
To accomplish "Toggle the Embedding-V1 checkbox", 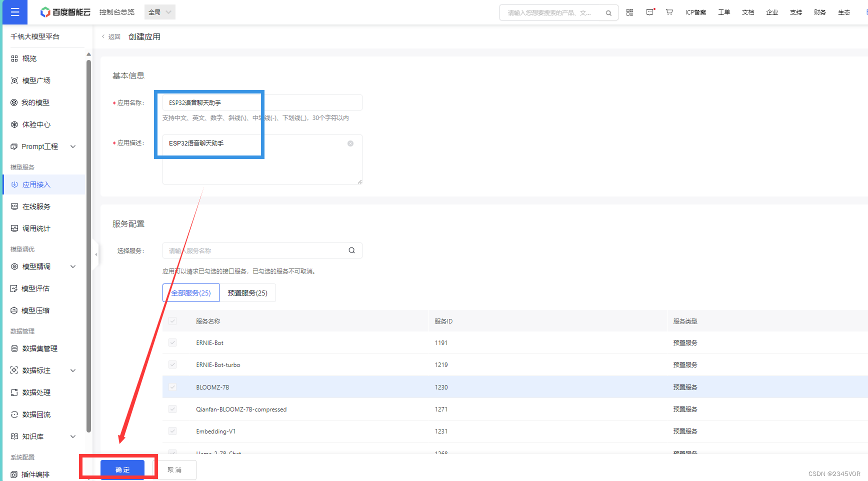I will [172, 431].
